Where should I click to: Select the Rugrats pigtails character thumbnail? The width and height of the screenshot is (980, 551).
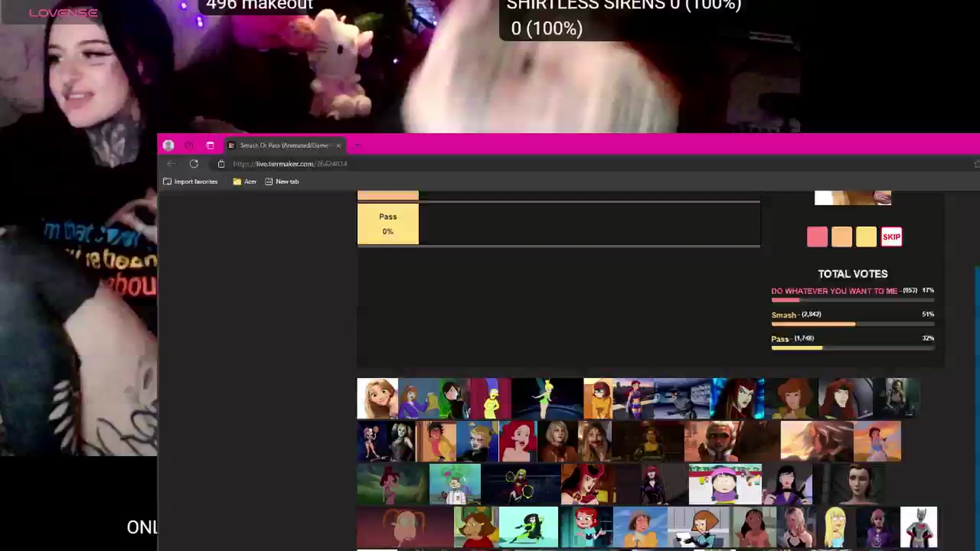pyautogui.click(x=405, y=527)
